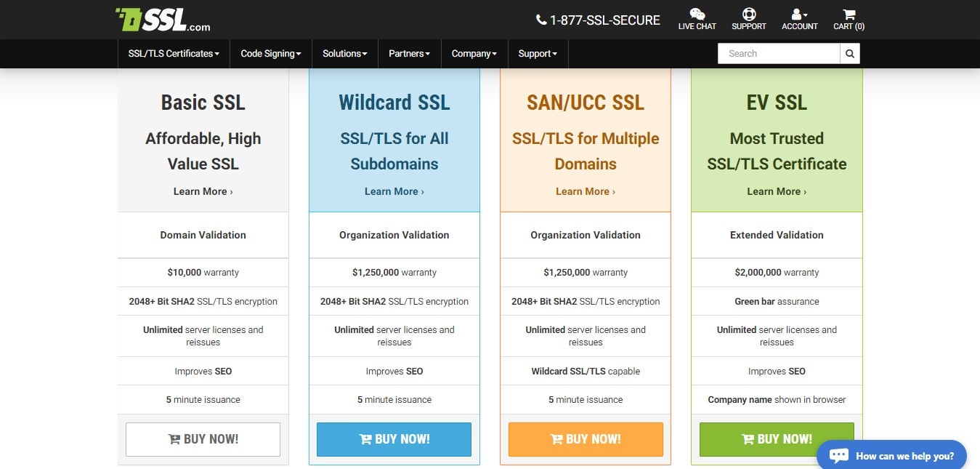Expand the SSL/TLS Certificates menu
Viewport: 980px width, 469px height.
point(174,54)
